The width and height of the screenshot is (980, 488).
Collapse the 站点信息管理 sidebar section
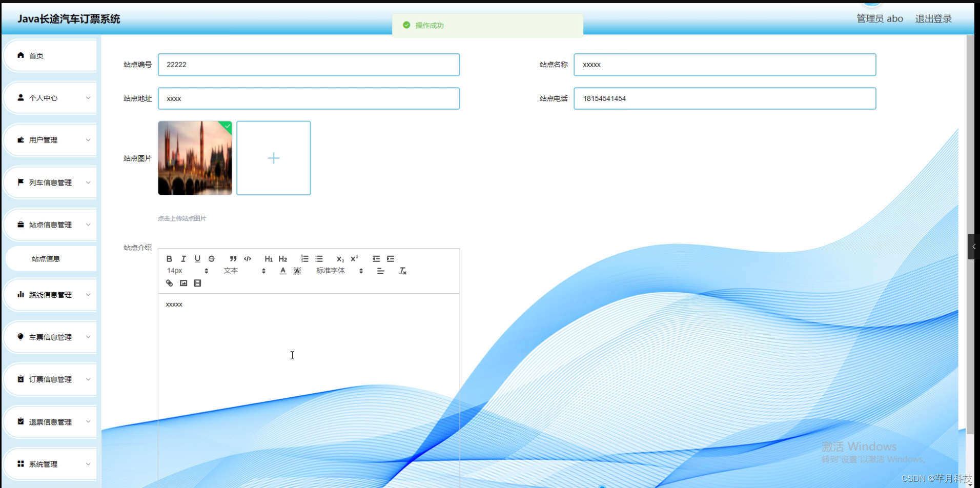[x=50, y=225]
